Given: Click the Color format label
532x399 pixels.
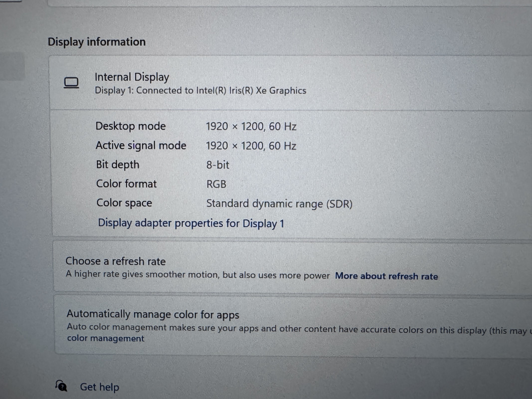Looking at the screenshot, I should coord(127,184).
